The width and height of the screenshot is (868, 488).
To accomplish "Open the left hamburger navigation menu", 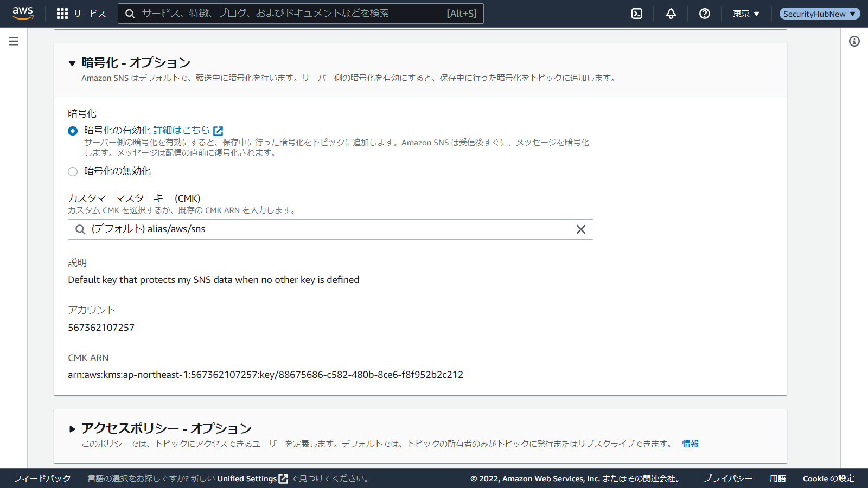I will pos(14,41).
